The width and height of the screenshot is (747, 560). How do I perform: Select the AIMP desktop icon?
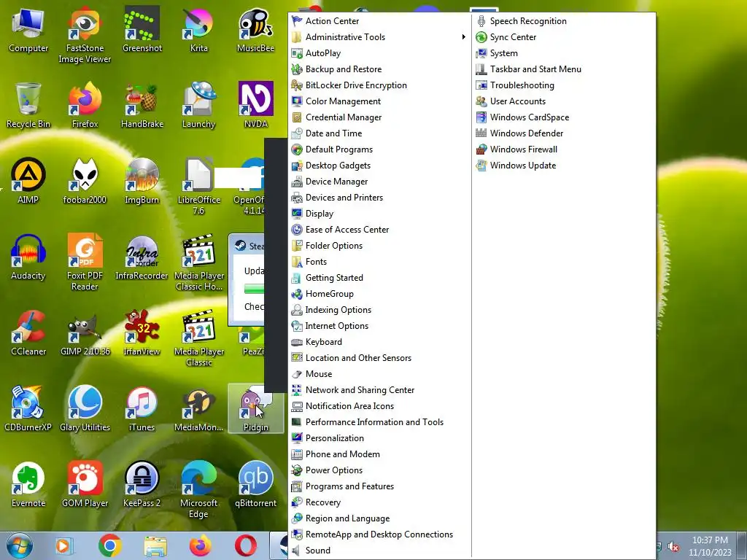coord(28,182)
